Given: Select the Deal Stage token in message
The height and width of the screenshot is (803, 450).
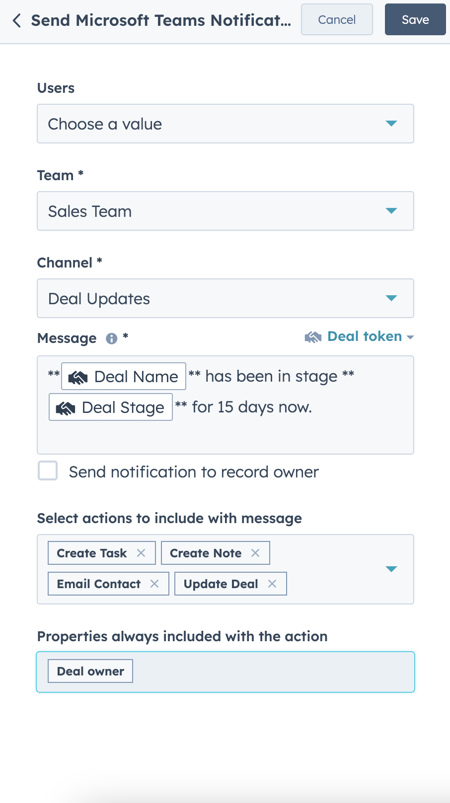Looking at the screenshot, I should click(111, 408).
